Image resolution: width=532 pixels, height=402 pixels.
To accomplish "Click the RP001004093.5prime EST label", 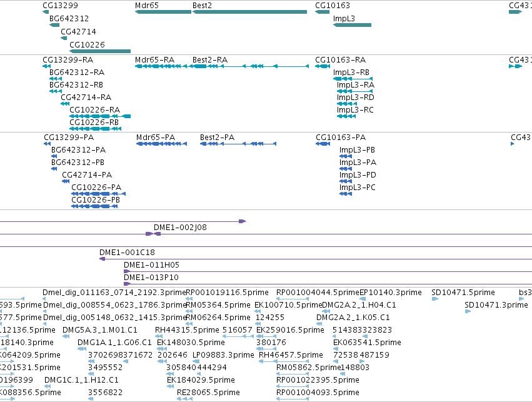I will pyautogui.click(x=318, y=393).
